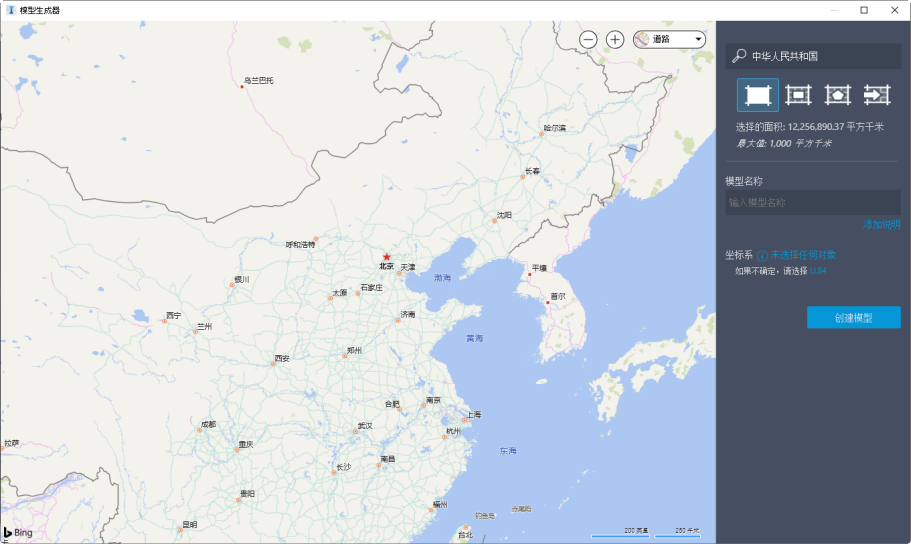Click the 太原 label on map
The image size is (911, 544).
pyautogui.click(x=340, y=292)
